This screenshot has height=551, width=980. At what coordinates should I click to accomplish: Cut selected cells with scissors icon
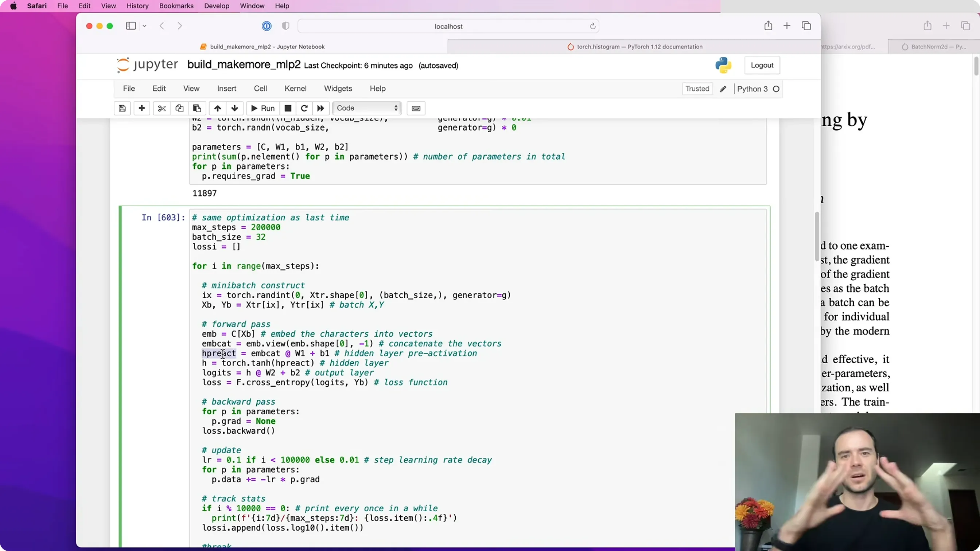point(162,108)
